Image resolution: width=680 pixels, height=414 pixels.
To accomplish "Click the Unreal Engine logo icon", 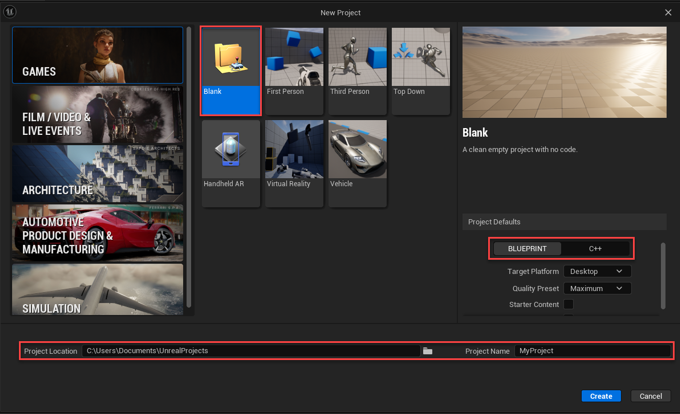I will (x=11, y=12).
